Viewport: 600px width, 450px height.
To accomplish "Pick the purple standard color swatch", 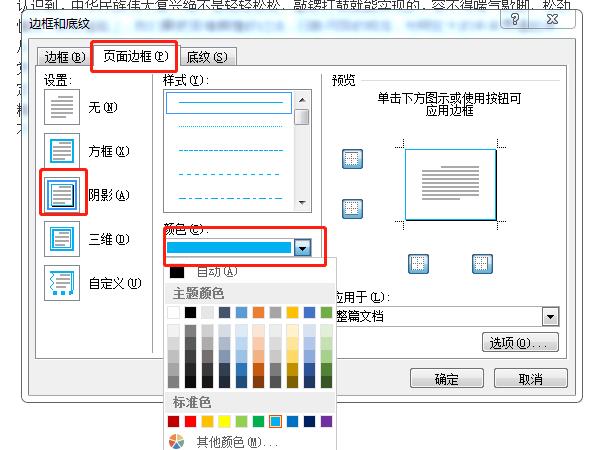I will pos(326,421).
